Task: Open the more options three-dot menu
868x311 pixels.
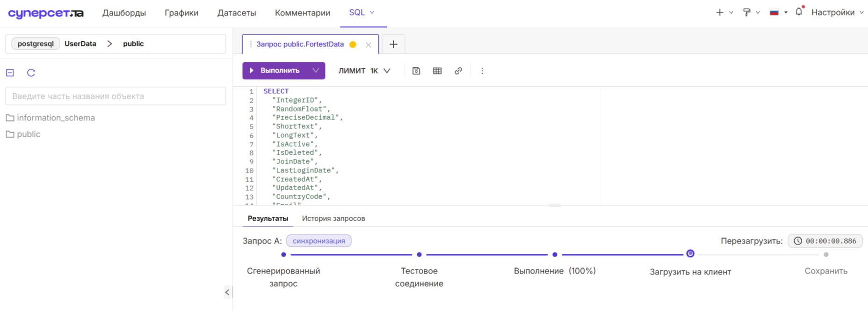Action: tap(482, 71)
